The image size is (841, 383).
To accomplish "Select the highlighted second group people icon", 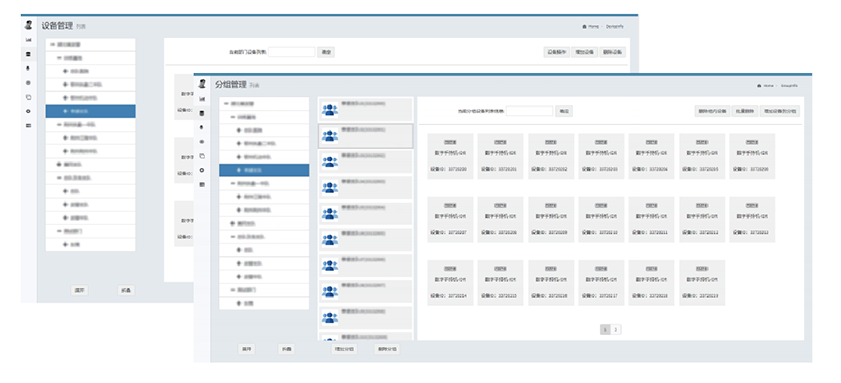I will coord(329,136).
